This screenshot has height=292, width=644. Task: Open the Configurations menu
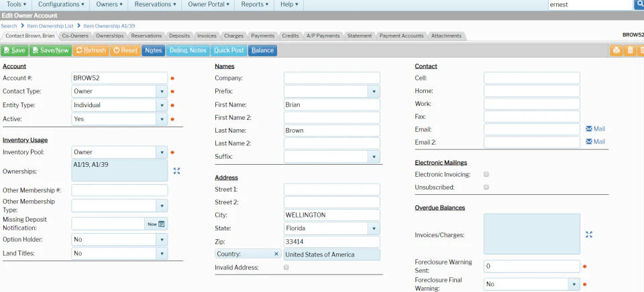pos(61,5)
